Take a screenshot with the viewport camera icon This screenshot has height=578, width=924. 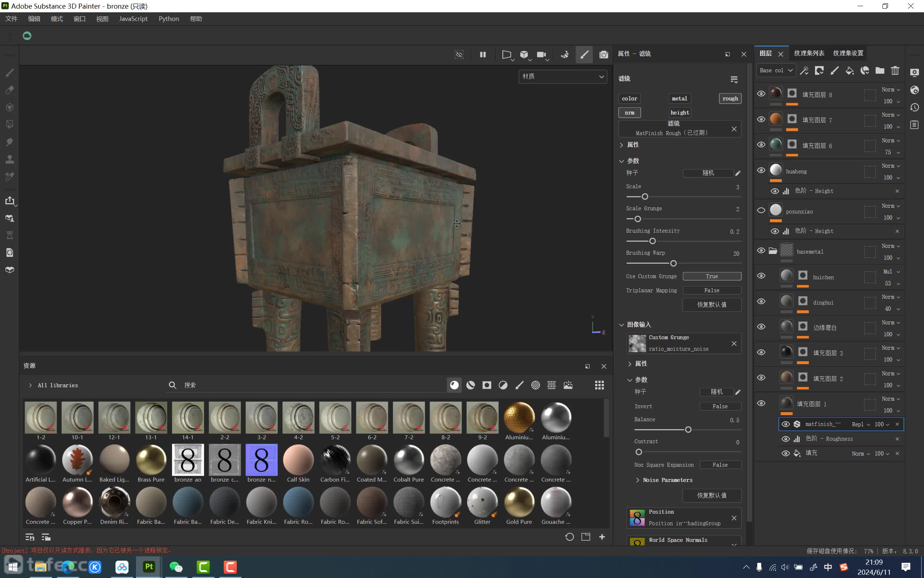(x=603, y=55)
